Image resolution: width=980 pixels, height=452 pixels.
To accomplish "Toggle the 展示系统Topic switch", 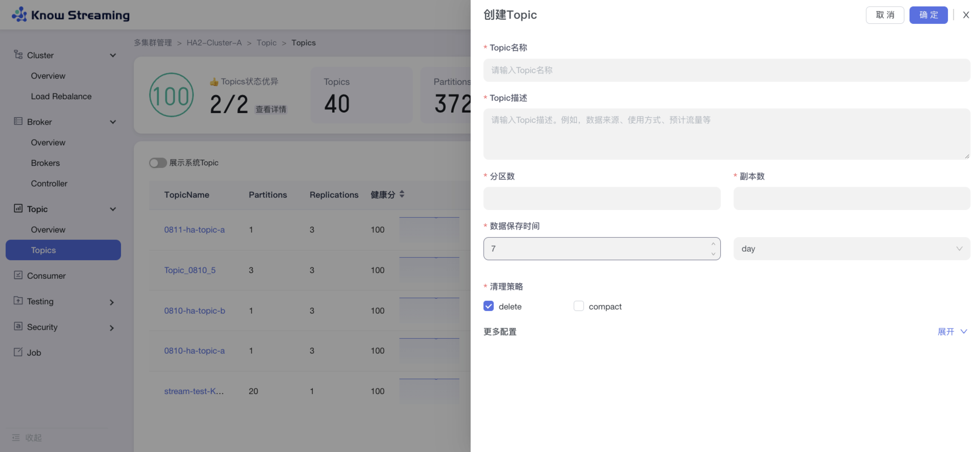I will pyautogui.click(x=157, y=163).
